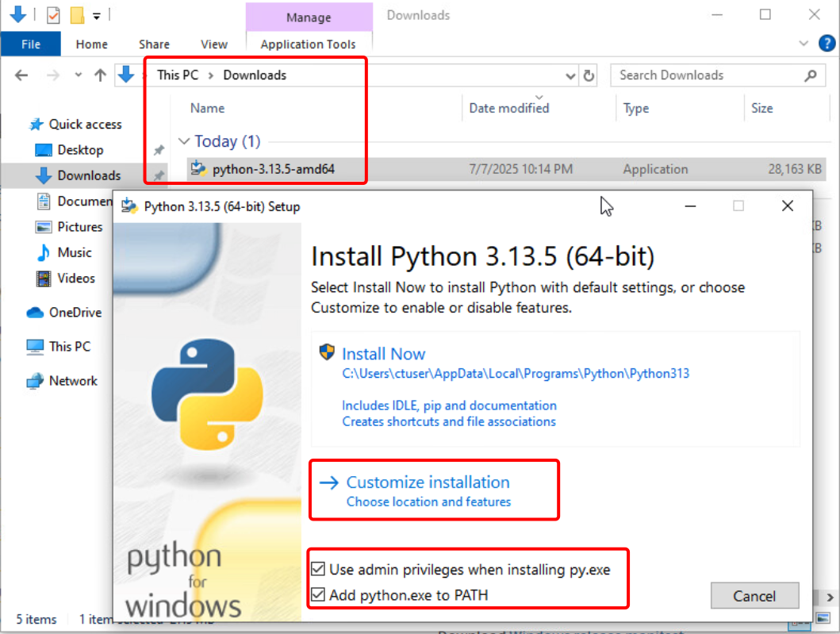Open Explorer help via the question mark icon
Screen dimensions: 840x634
pos(828,44)
